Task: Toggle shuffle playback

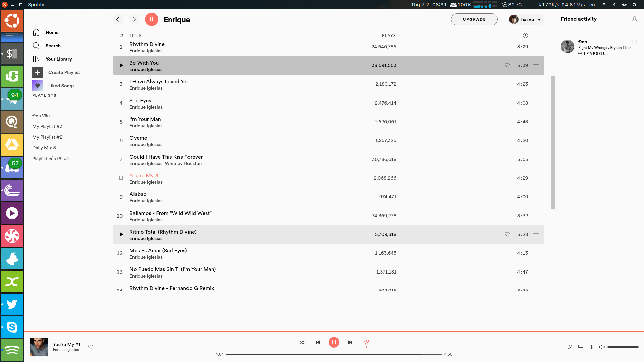Action: (x=302, y=342)
